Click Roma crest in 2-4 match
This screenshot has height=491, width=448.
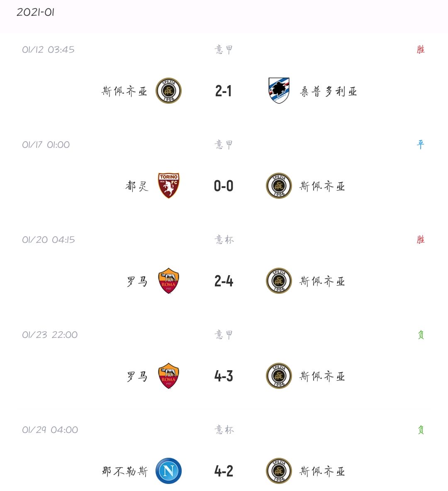coord(168,281)
